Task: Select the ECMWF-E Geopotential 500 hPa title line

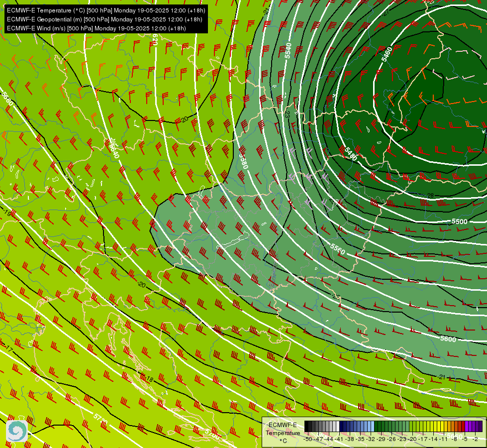Action: pos(104,19)
